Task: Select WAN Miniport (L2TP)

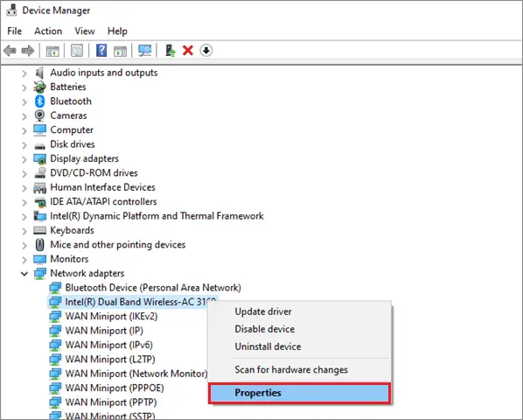Action: [110, 360]
